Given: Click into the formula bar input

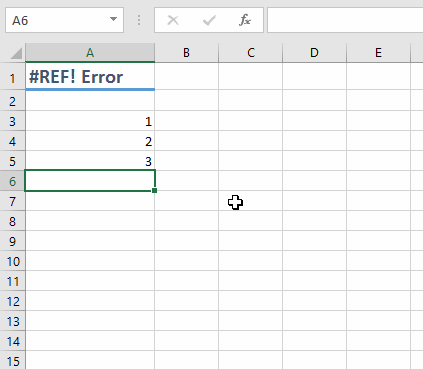Looking at the screenshot, I should click(x=345, y=20).
